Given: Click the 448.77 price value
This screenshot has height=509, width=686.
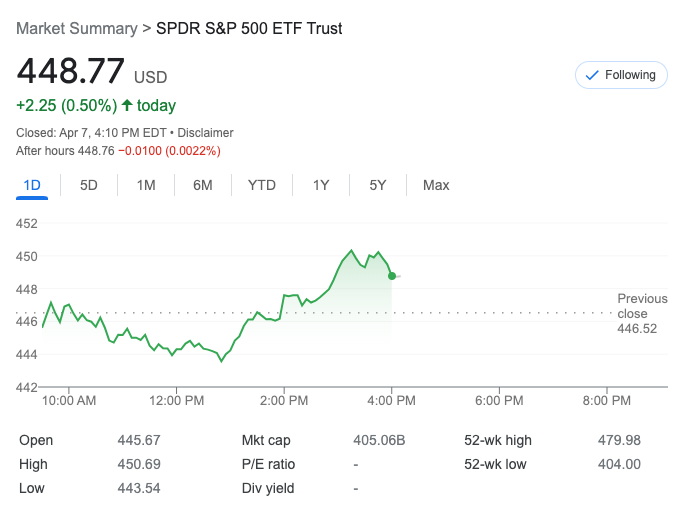Looking at the screenshot, I should coord(70,72).
